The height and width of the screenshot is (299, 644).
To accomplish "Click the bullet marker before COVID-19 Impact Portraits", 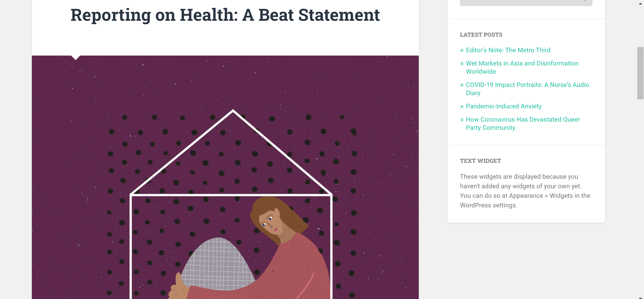I will coord(462,85).
